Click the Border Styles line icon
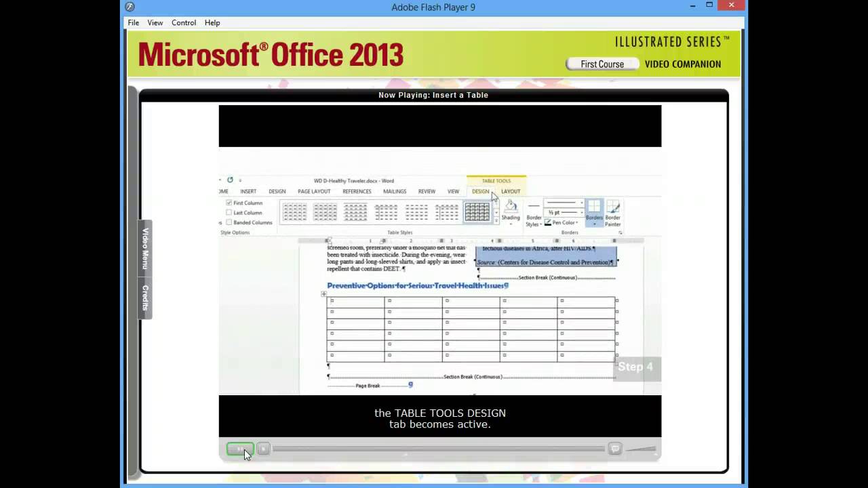Screen dimensions: 868x488 tap(534, 206)
